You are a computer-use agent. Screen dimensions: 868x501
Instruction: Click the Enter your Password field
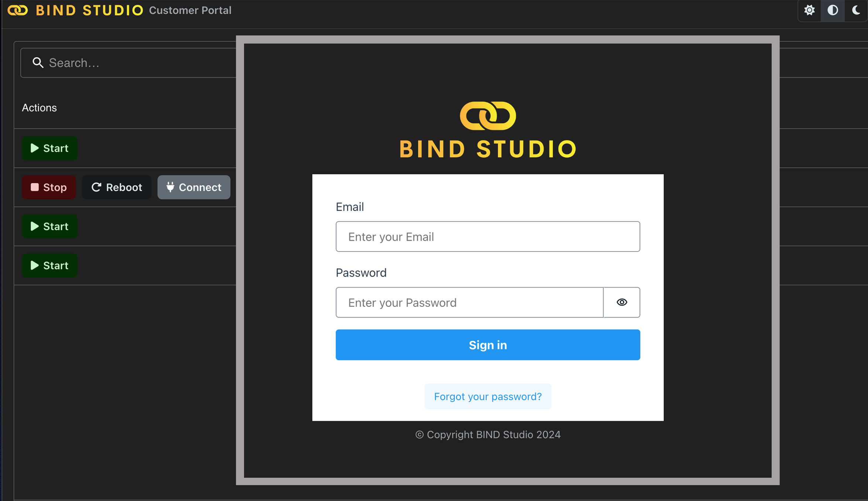pyautogui.click(x=470, y=302)
